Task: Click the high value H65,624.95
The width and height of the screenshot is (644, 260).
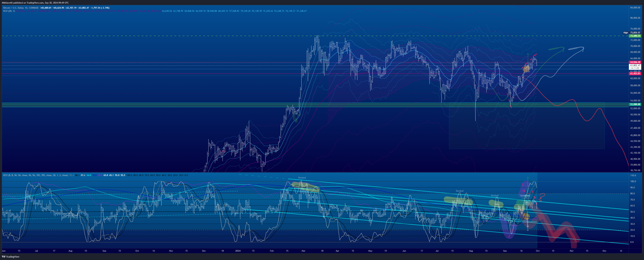Action: pos(58,8)
